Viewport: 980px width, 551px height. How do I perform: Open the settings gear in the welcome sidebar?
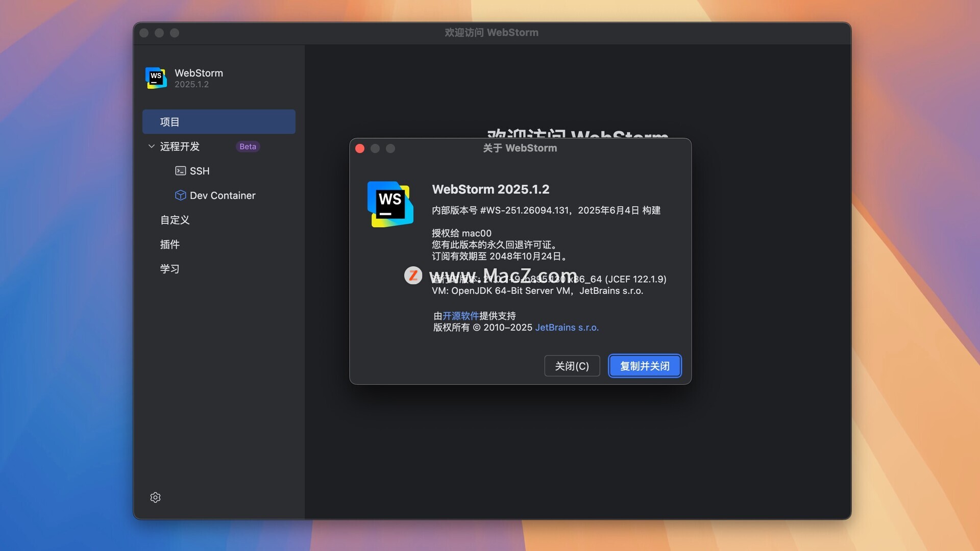click(x=156, y=497)
